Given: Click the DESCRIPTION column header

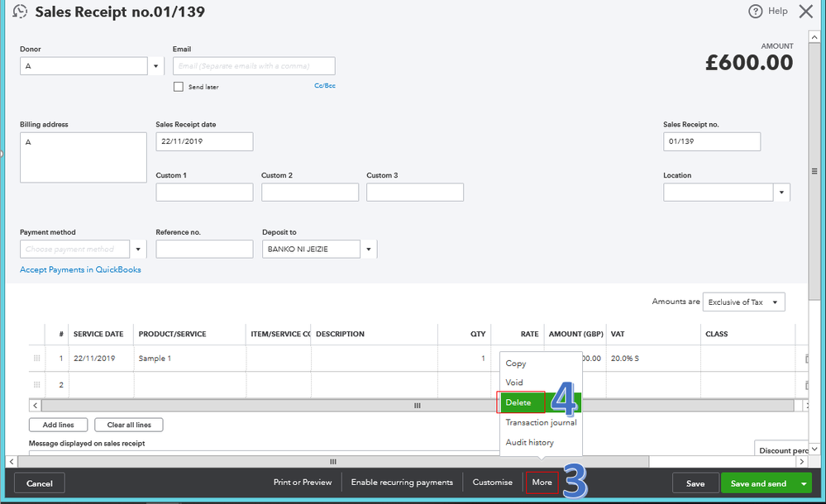Looking at the screenshot, I should coord(340,334).
